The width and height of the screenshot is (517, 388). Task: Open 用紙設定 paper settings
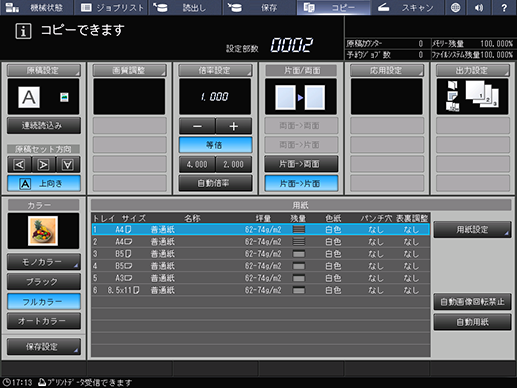pyautogui.click(x=472, y=229)
